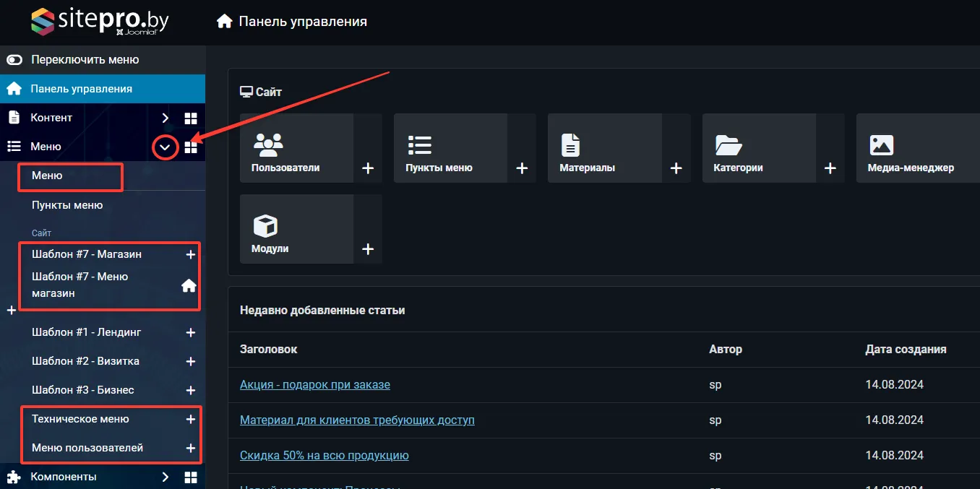The height and width of the screenshot is (489, 980).
Task: Expand the Контент sidebar section
Action: tap(166, 118)
